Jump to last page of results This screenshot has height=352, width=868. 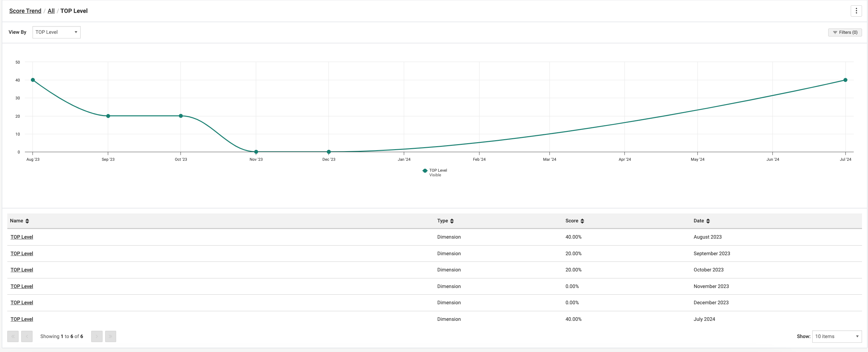[110, 336]
